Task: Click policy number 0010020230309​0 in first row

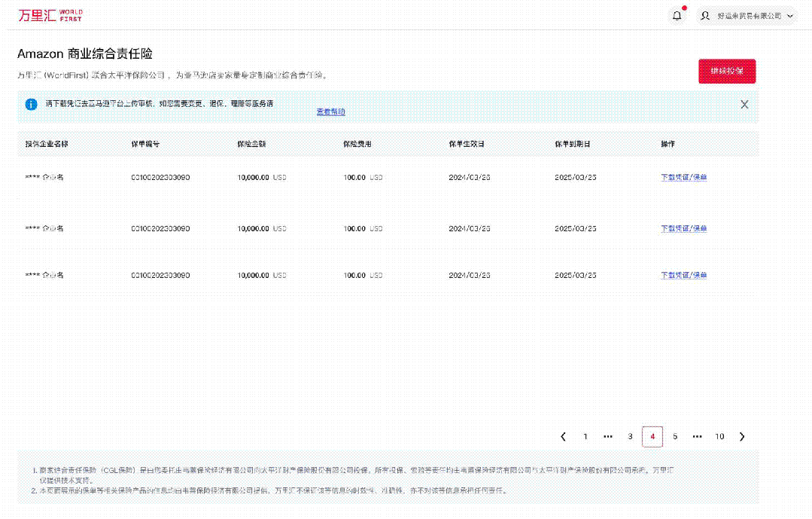Action: click(160, 177)
